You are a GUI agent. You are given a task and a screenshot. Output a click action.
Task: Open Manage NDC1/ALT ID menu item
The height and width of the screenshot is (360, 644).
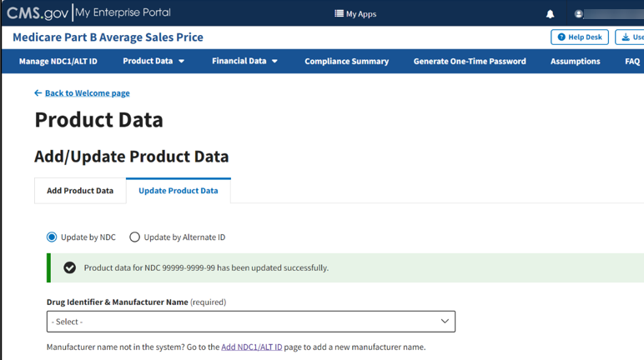click(58, 61)
